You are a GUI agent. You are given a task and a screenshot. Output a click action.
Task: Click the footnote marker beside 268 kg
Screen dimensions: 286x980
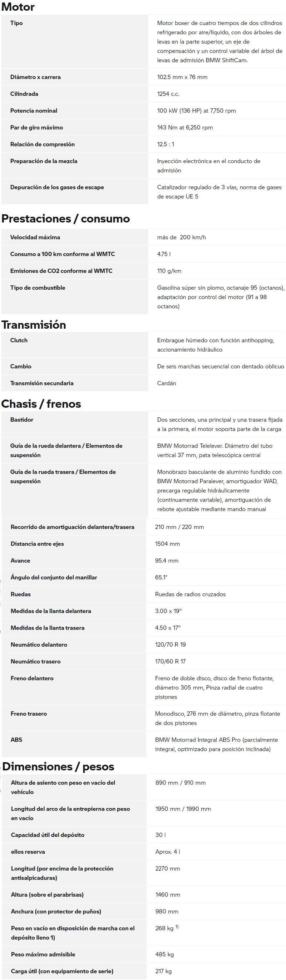click(x=177, y=926)
